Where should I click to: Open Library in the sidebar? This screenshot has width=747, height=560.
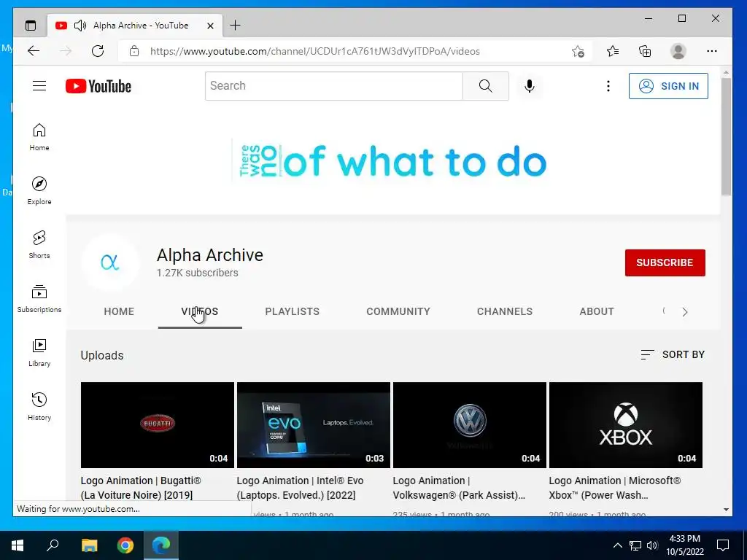pyautogui.click(x=39, y=352)
